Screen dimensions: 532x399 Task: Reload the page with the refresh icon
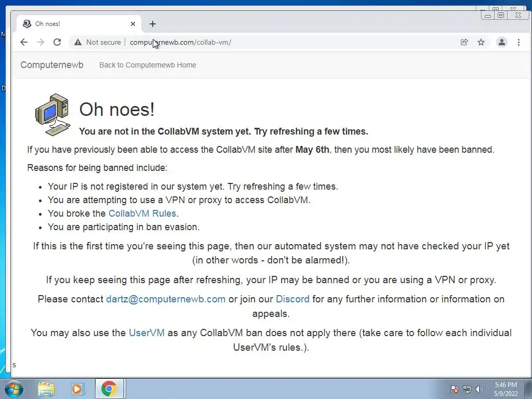click(x=57, y=42)
